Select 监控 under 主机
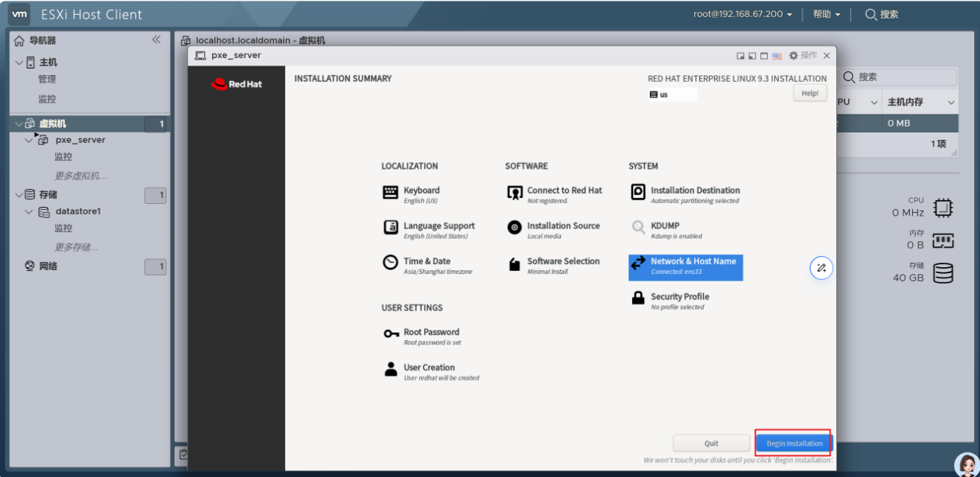Image resolution: width=980 pixels, height=477 pixels. 47,98
